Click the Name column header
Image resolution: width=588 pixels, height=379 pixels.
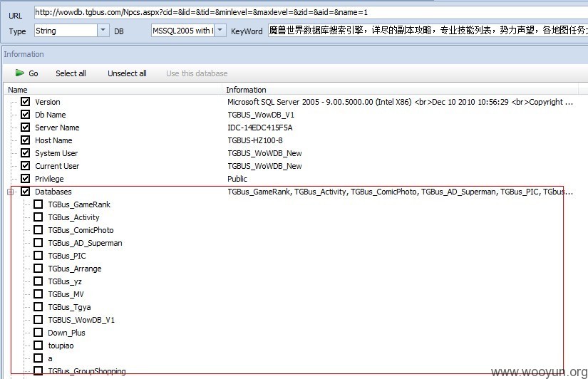(113, 90)
